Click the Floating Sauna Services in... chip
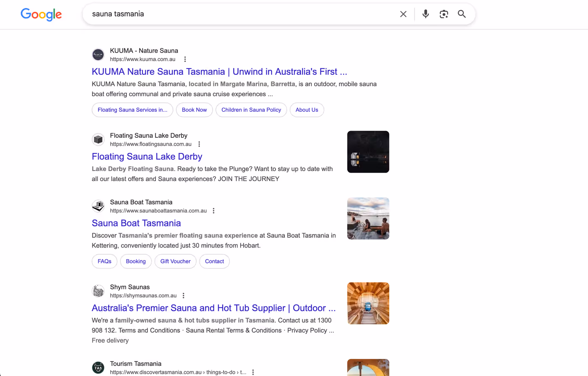The image size is (588, 376). click(132, 110)
